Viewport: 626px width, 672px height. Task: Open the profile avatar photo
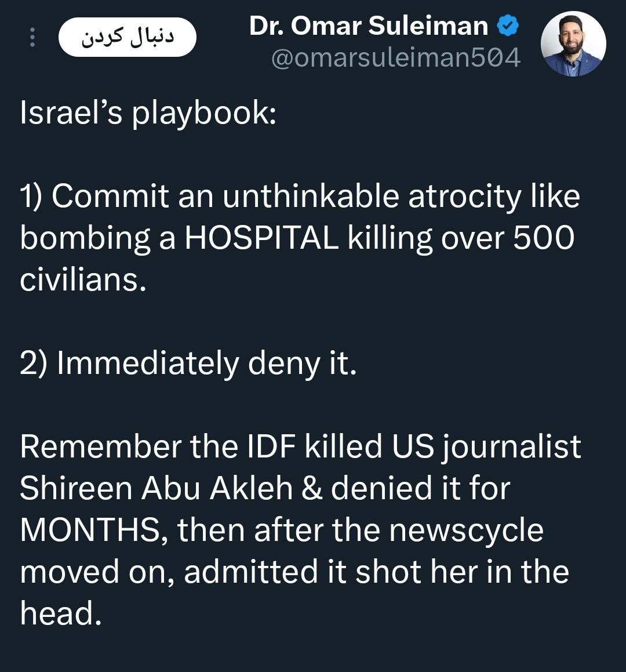pyautogui.click(x=573, y=44)
